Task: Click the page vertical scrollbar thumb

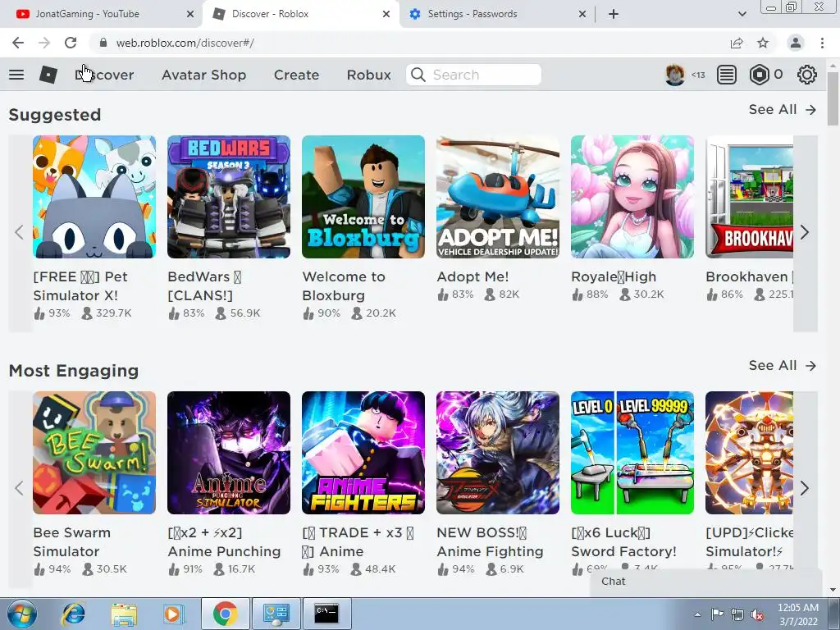Action: click(833, 98)
